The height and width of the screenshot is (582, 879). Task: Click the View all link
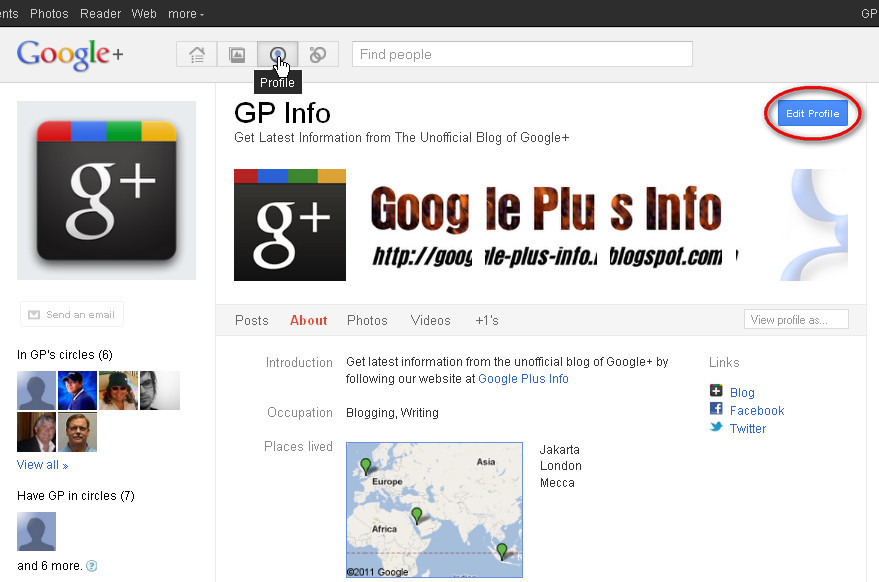tap(43, 465)
